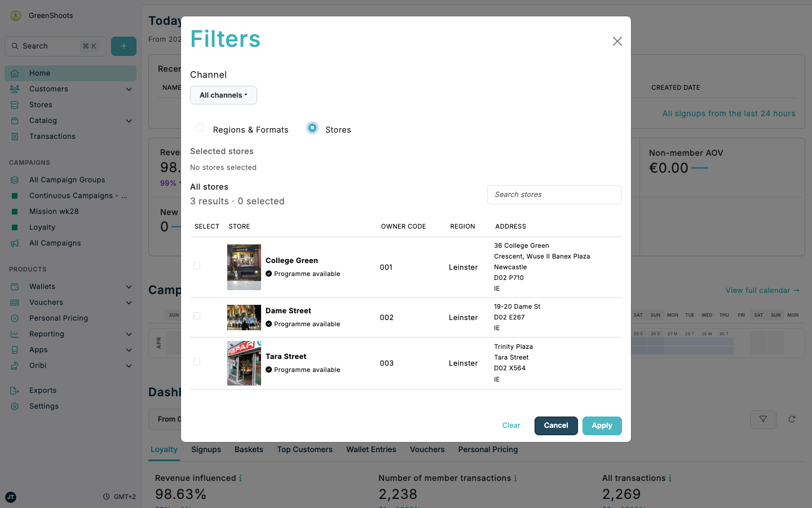Check the College Green store checkbox
812x508 pixels.
click(x=197, y=265)
